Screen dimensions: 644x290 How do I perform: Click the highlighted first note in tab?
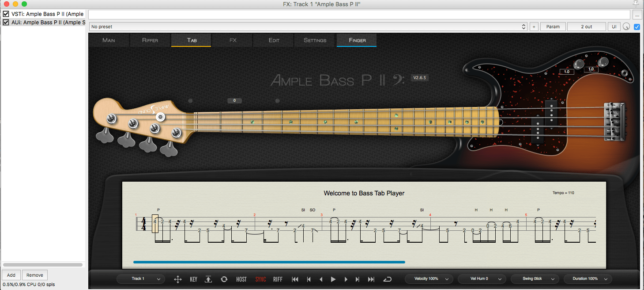click(155, 223)
